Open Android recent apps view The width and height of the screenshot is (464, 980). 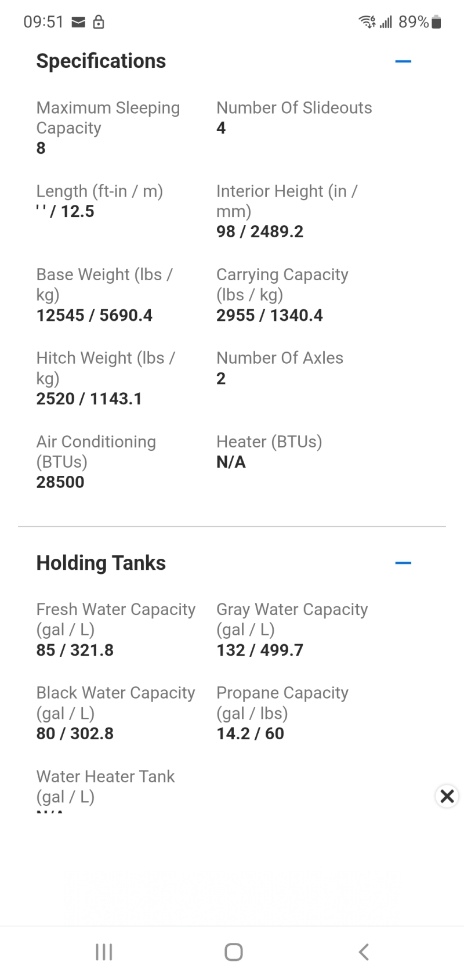pyautogui.click(x=104, y=952)
